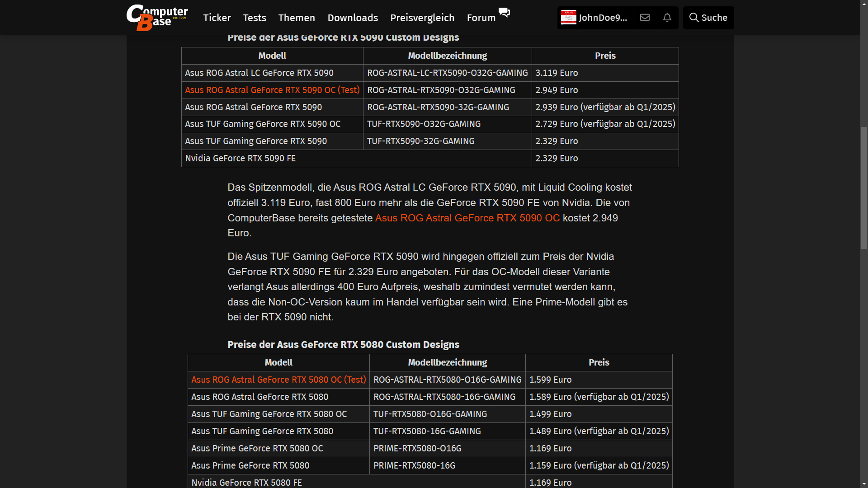
Task: Open the forum speech bubble icon
Action: pos(504,12)
